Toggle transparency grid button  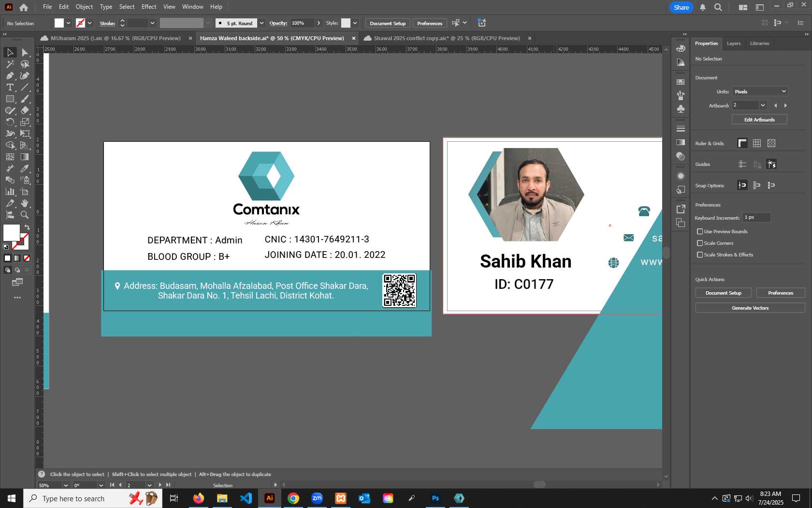771,143
